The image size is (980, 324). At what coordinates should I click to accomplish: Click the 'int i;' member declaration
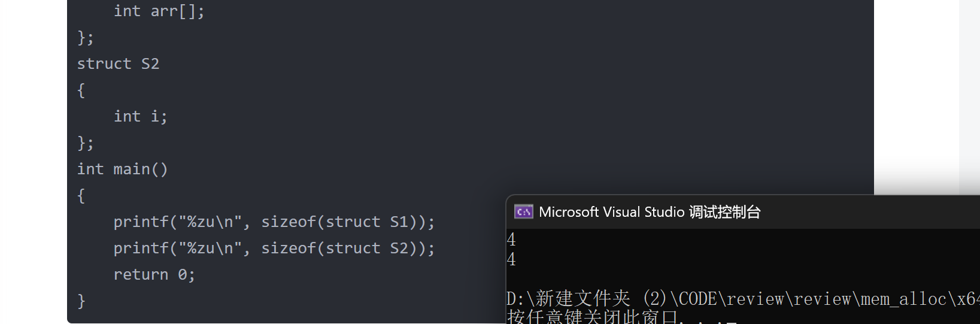coord(141,116)
